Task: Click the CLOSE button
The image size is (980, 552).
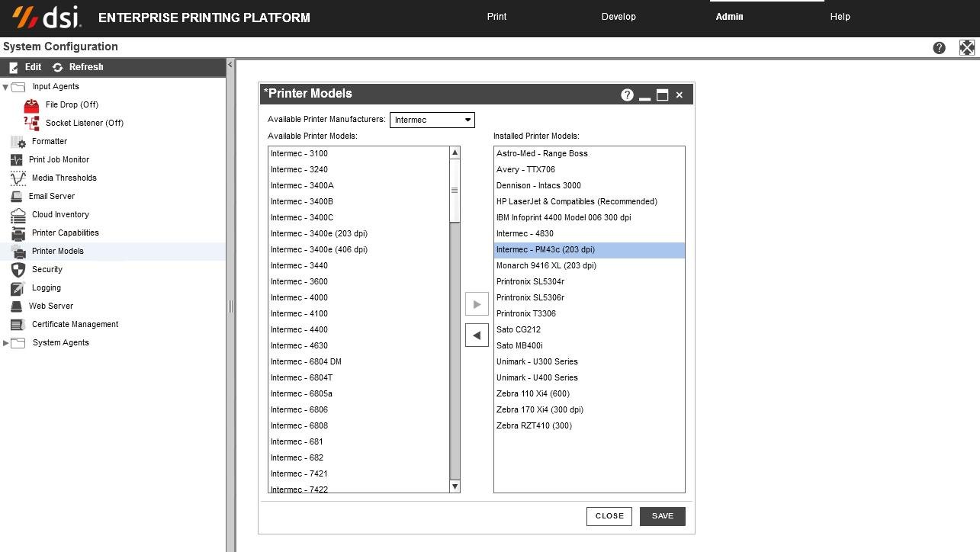Action: [x=609, y=516]
